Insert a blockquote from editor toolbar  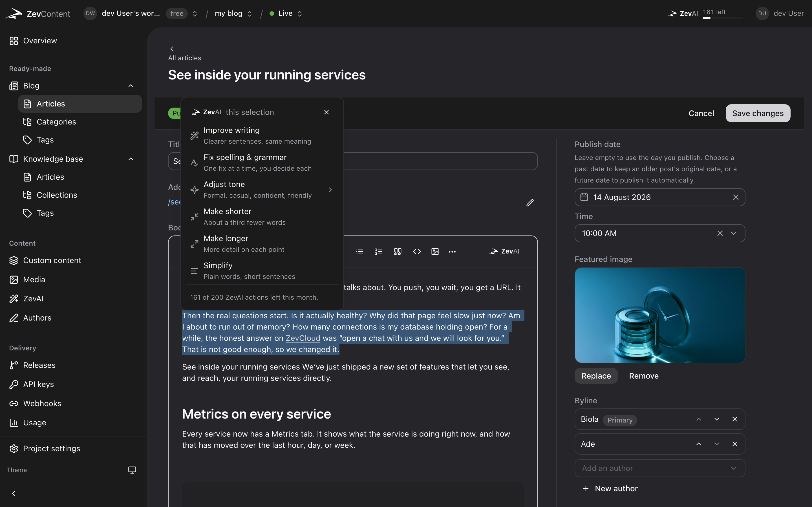point(398,252)
